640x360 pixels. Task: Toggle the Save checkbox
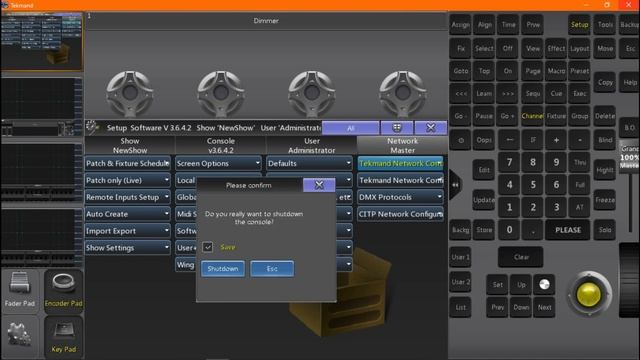tap(208, 247)
